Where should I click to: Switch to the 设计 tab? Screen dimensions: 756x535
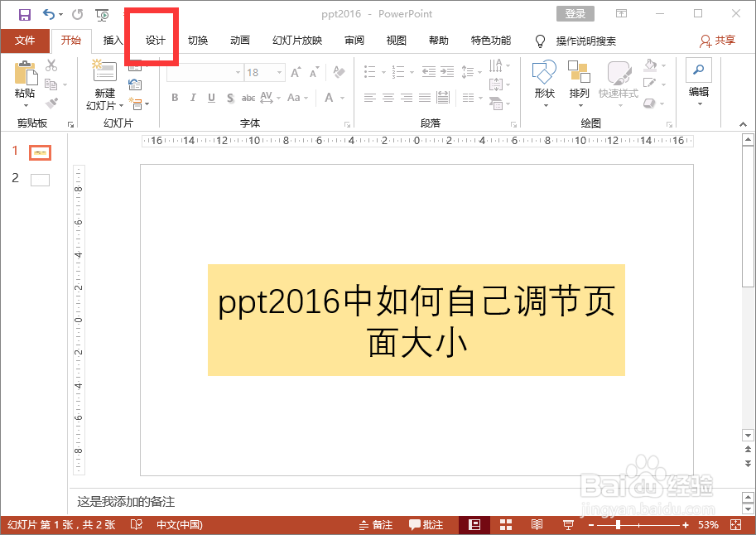coord(155,41)
